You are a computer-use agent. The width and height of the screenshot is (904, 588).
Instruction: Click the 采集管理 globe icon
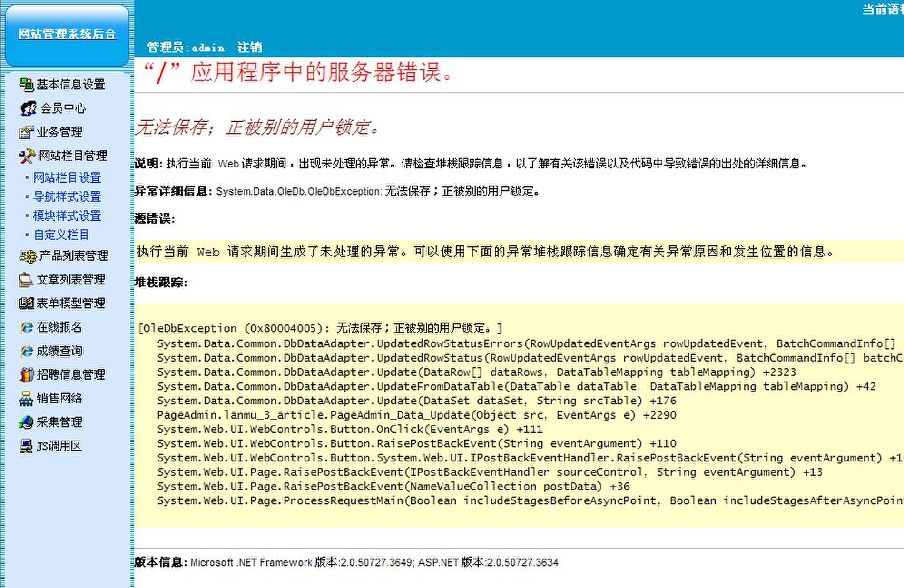coord(26,422)
